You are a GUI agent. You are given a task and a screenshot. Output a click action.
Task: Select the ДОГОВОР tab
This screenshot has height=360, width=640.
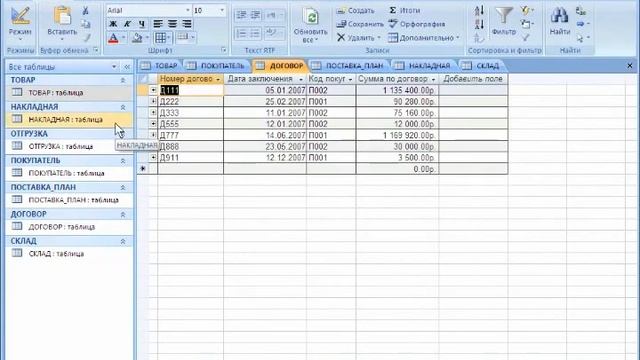pyautogui.click(x=280, y=66)
